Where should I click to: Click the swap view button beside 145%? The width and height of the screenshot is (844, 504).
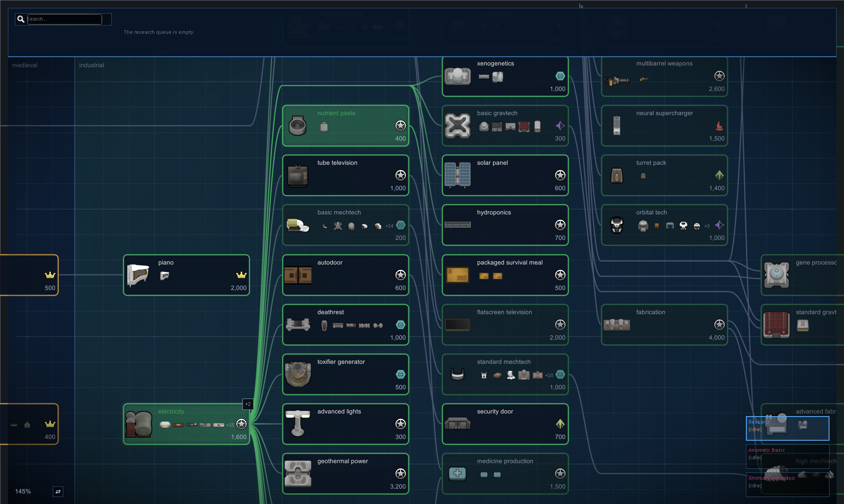pos(58,491)
